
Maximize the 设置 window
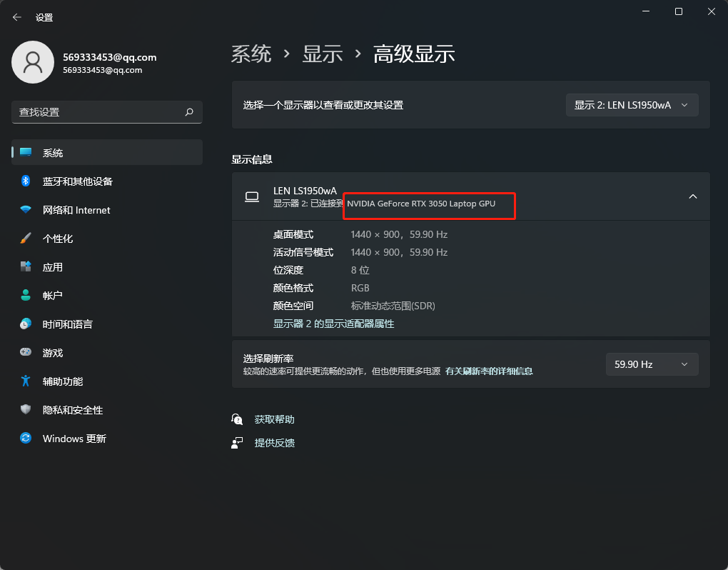click(678, 11)
